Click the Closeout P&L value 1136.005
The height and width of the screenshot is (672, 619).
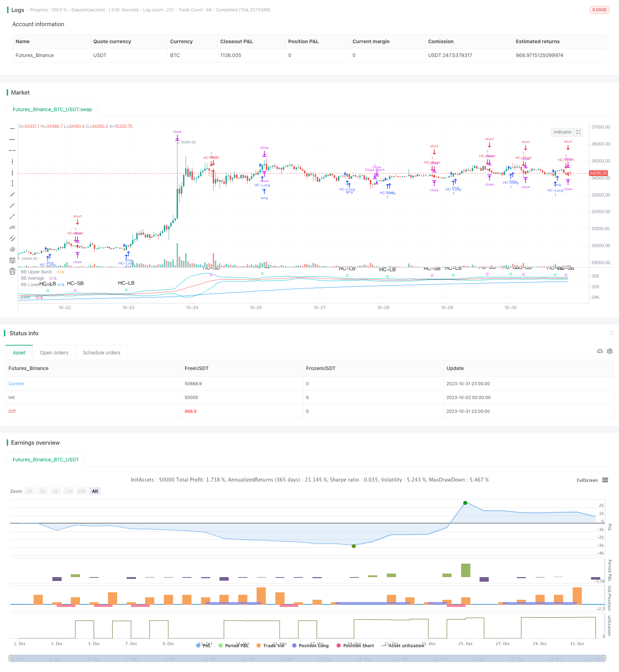tap(231, 55)
